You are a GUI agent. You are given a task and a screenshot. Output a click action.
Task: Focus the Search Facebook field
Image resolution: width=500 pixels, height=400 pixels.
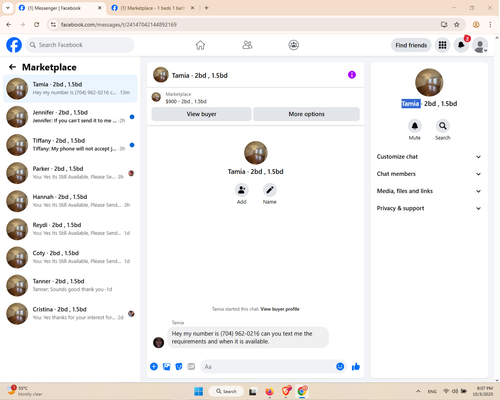click(x=80, y=45)
